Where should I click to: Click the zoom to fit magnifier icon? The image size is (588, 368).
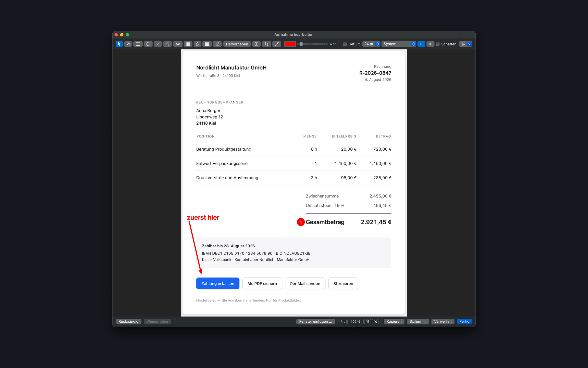tap(375, 321)
